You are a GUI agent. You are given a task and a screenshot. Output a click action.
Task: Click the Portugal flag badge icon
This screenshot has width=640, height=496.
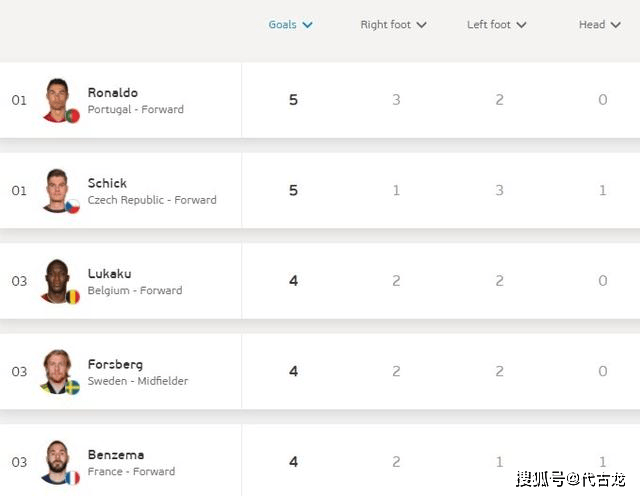[x=73, y=116]
